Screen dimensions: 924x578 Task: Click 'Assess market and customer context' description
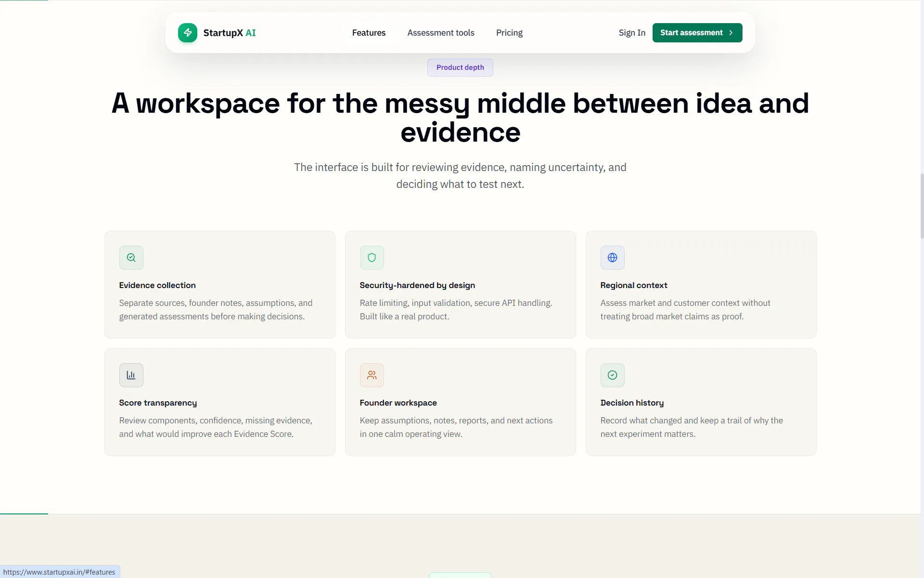coord(685,310)
